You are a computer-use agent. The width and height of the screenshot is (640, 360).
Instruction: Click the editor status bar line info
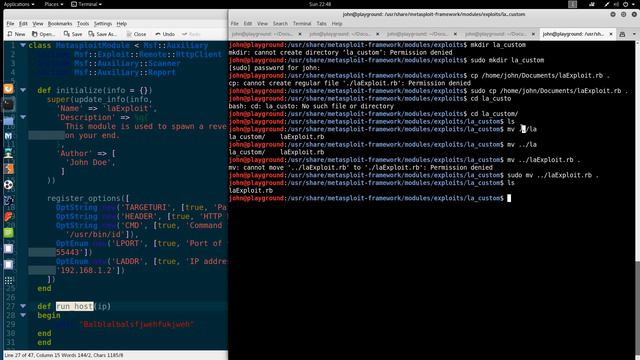(x=64, y=356)
